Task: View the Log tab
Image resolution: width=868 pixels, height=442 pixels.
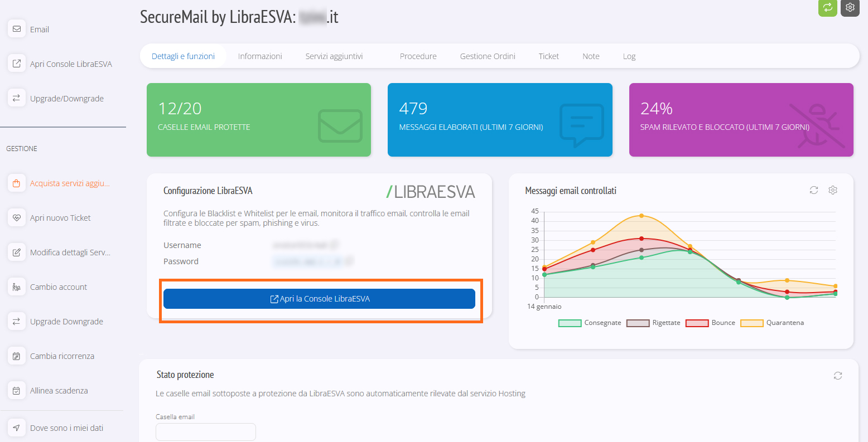Action: 629,56
